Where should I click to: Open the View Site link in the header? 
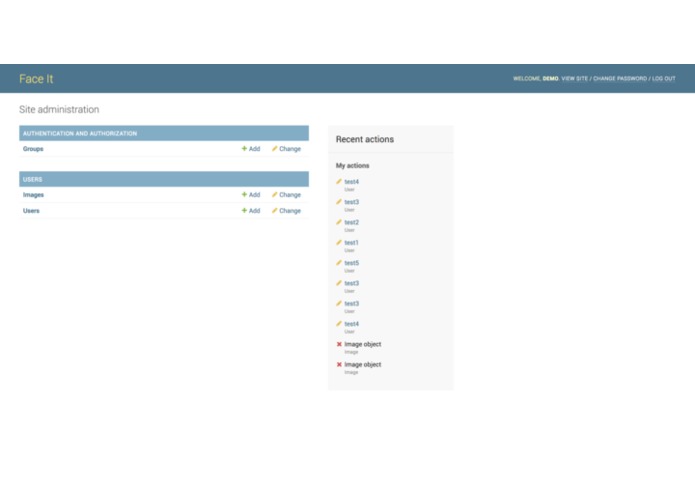point(574,78)
